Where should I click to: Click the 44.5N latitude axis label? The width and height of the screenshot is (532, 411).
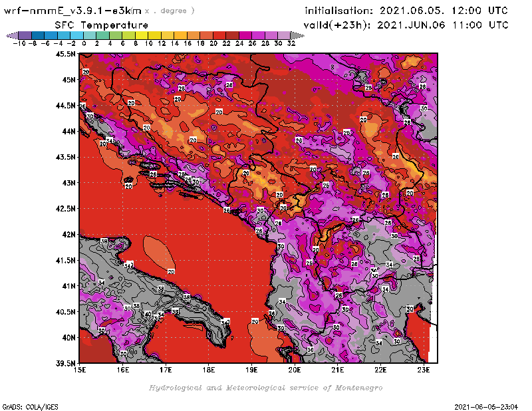tap(65, 105)
